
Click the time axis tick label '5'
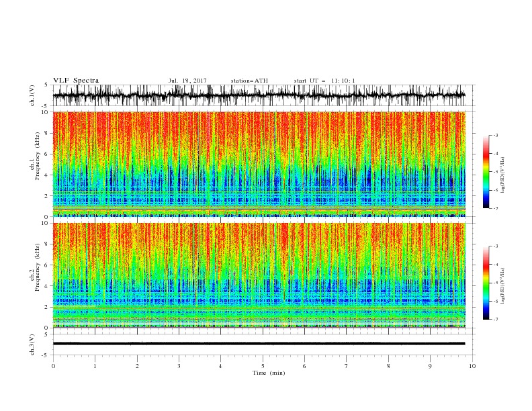[x=263, y=366]
